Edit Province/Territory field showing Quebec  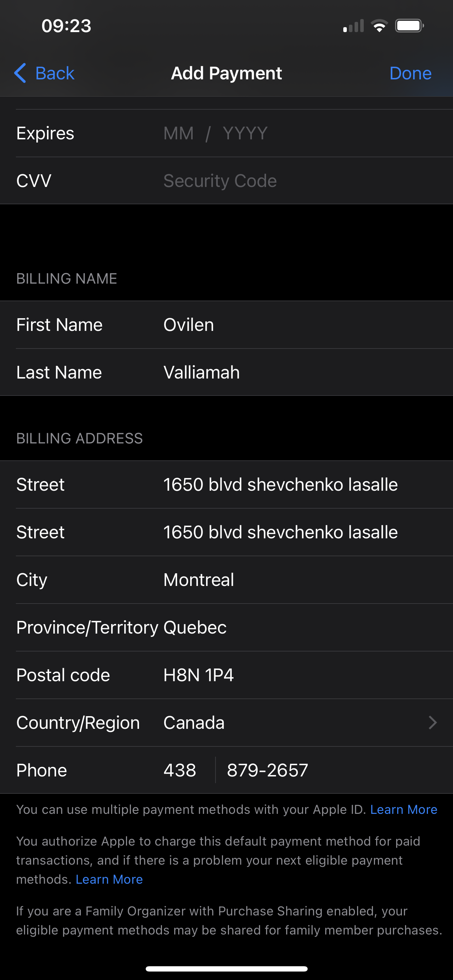point(226,627)
